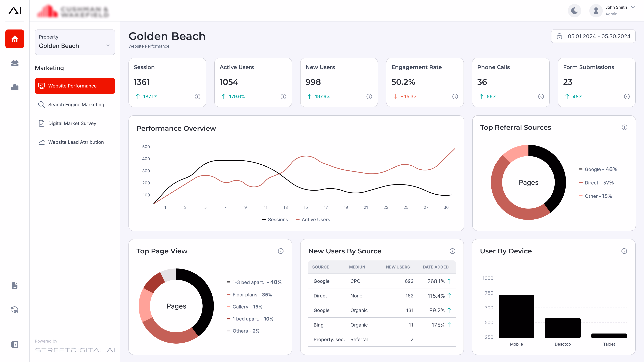Click the lock icon in date range field
Screen dimensions: 644x362
(x=559, y=36)
